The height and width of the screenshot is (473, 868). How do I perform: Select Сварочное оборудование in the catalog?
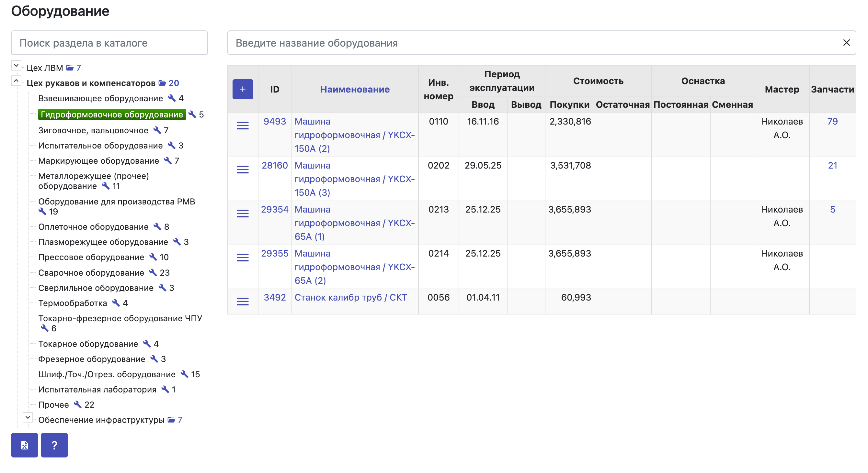pyautogui.click(x=91, y=273)
